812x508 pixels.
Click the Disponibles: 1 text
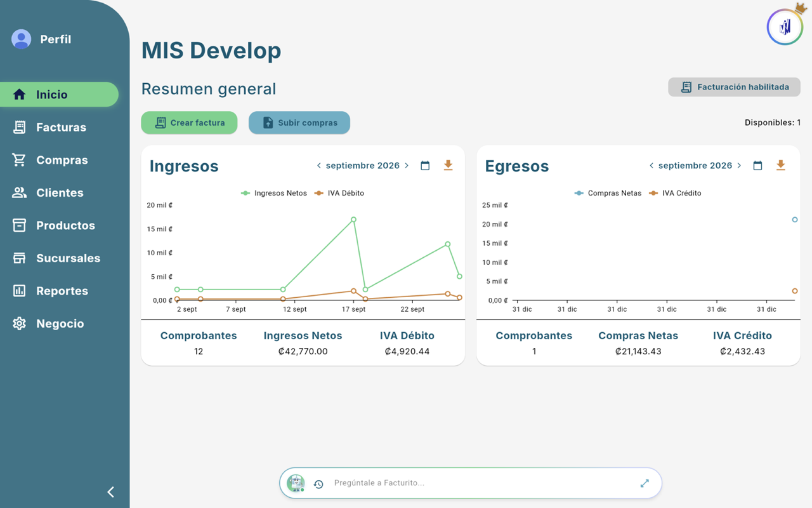click(773, 123)
